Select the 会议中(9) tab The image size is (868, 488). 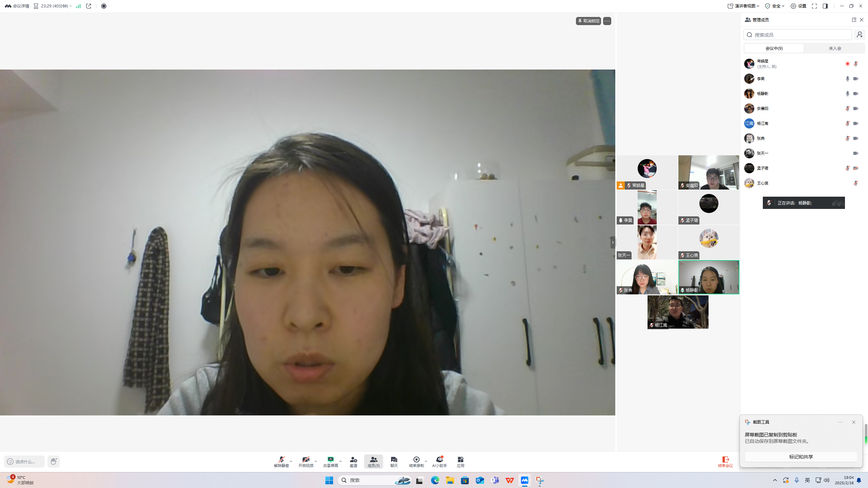774,48
